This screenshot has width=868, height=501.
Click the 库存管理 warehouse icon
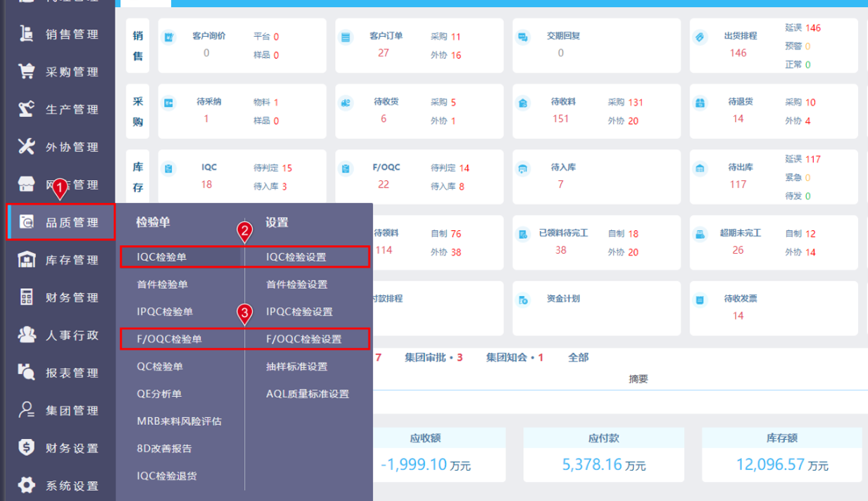(26, 260)
